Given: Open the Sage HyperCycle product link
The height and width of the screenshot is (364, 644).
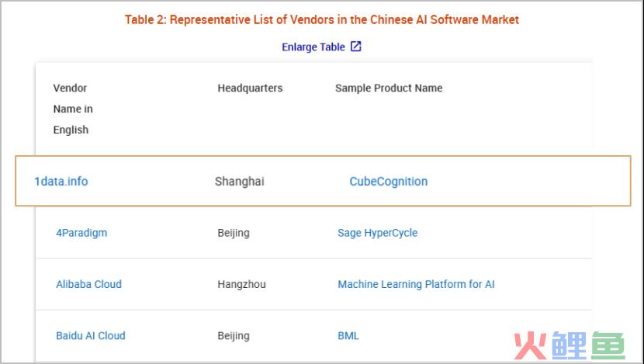Looking at the screenshot, I should coord(377,233).
